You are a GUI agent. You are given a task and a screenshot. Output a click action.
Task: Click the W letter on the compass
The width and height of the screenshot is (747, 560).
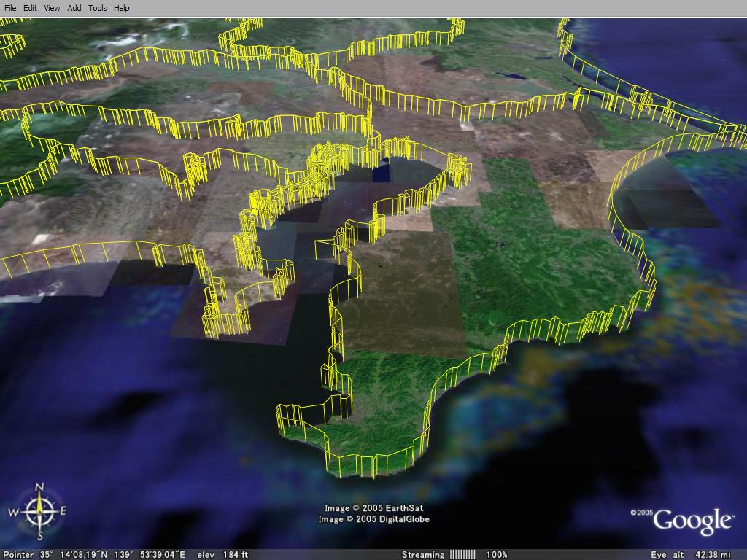[12, 513]
